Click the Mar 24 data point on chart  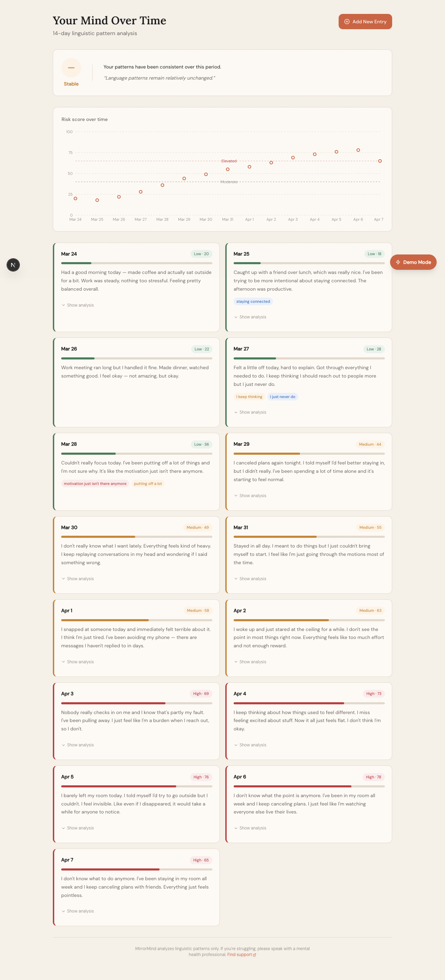tap(75, 199)
